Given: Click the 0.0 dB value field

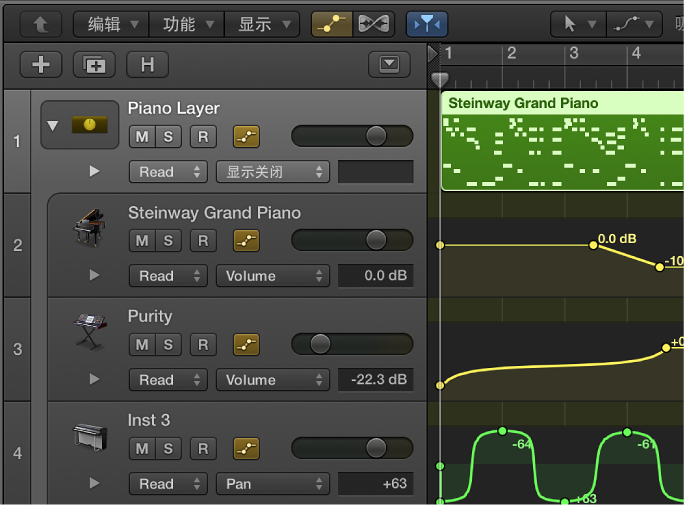Looking at the screenshot, I should click(376, 275).
